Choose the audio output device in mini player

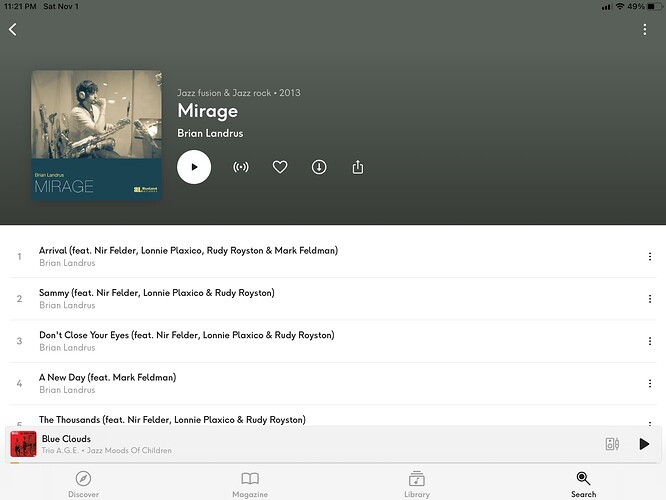[x=612, y=444]
